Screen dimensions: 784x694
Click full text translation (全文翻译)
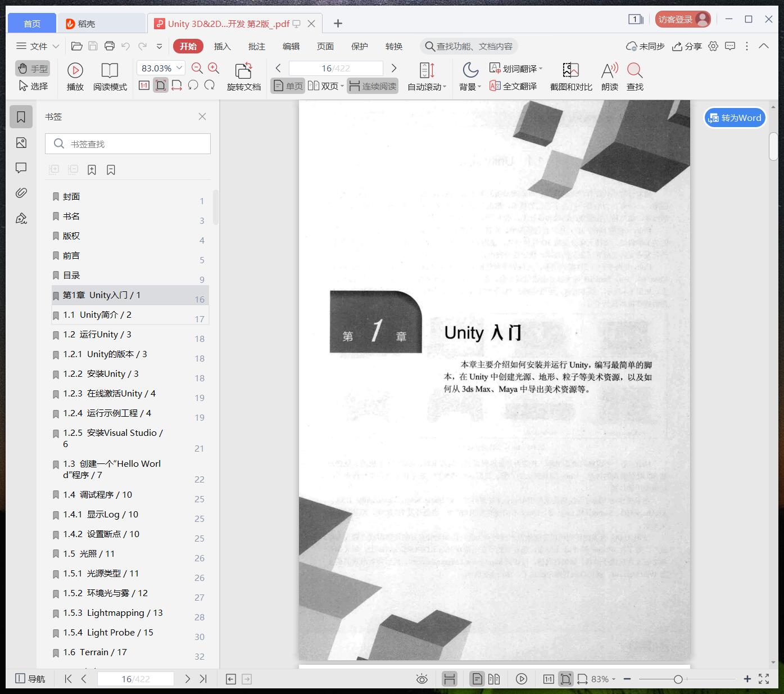pos(513,86)
